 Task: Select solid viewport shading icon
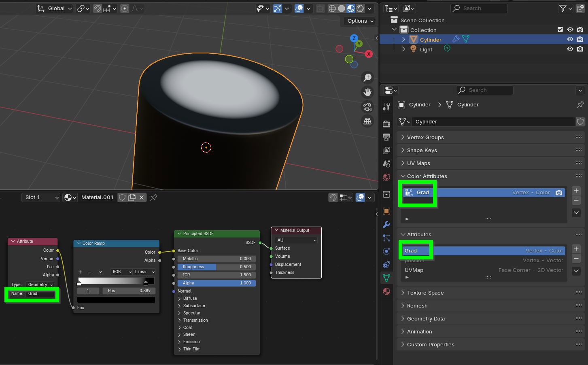(x=342, y=8)
